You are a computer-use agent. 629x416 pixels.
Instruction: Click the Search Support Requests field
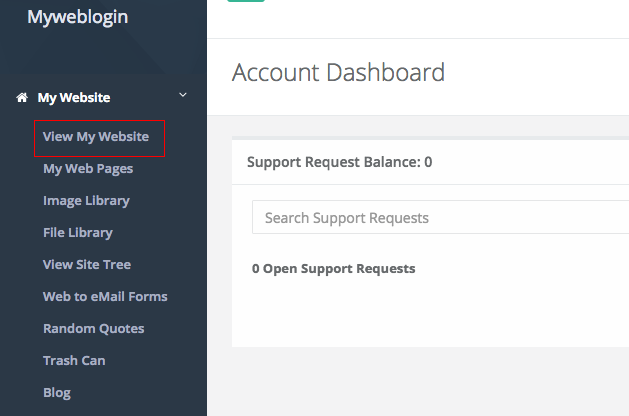(440, 217)
